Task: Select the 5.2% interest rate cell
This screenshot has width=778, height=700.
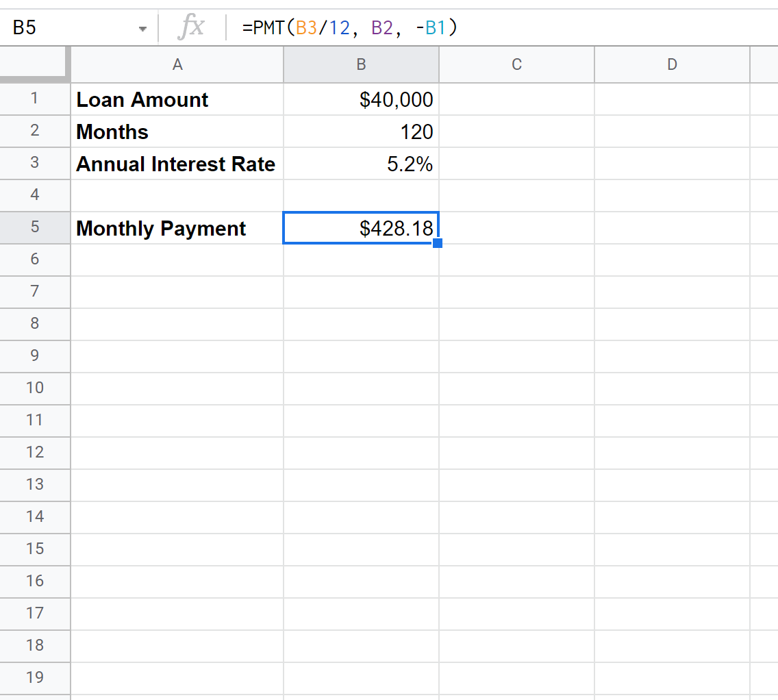Action: tap(361, 164)
